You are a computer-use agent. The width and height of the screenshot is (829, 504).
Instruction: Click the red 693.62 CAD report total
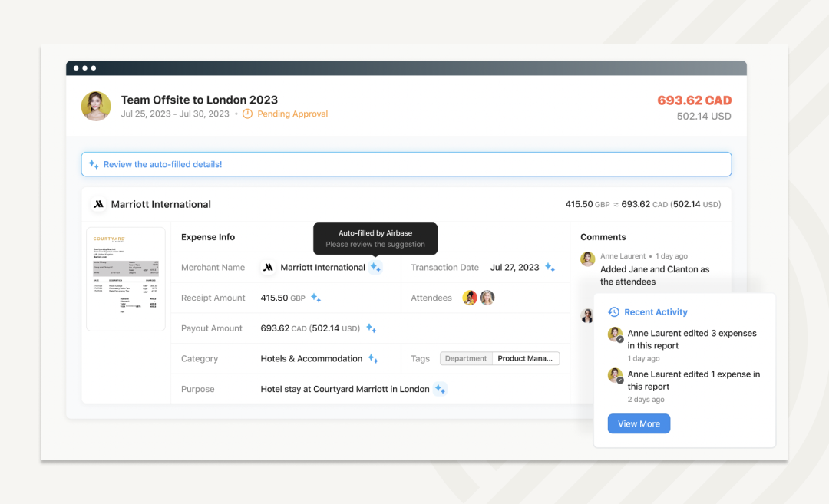click(694, 100)
